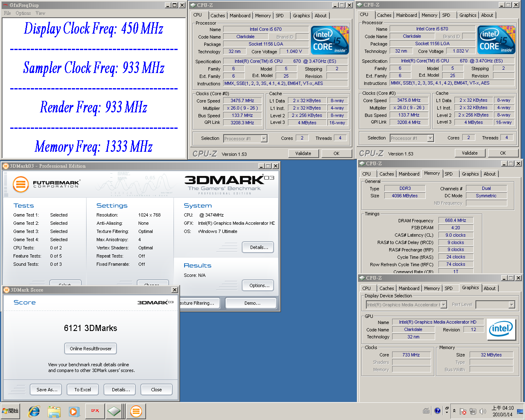Click Details... in 3DMark Score window
The image size is (525, 420).
pos(121,390)
